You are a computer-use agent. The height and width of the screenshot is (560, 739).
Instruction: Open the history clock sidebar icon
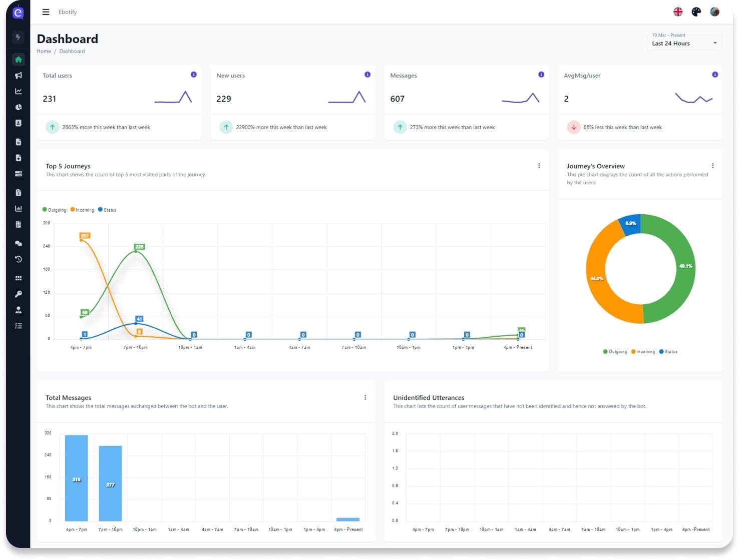coord(19,259)
